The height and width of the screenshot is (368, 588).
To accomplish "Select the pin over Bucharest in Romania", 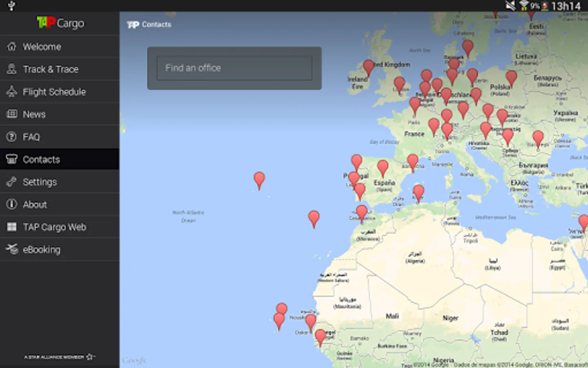I will tap(538, 139).
